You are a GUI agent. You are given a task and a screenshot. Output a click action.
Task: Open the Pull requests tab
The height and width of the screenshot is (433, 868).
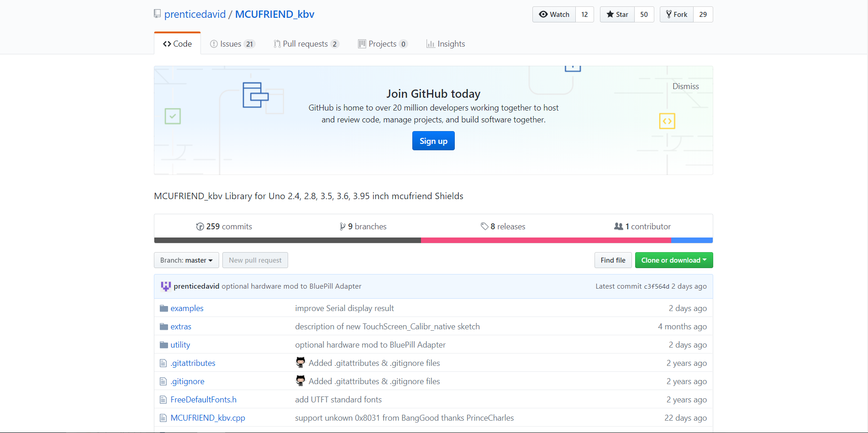[306, 44]
